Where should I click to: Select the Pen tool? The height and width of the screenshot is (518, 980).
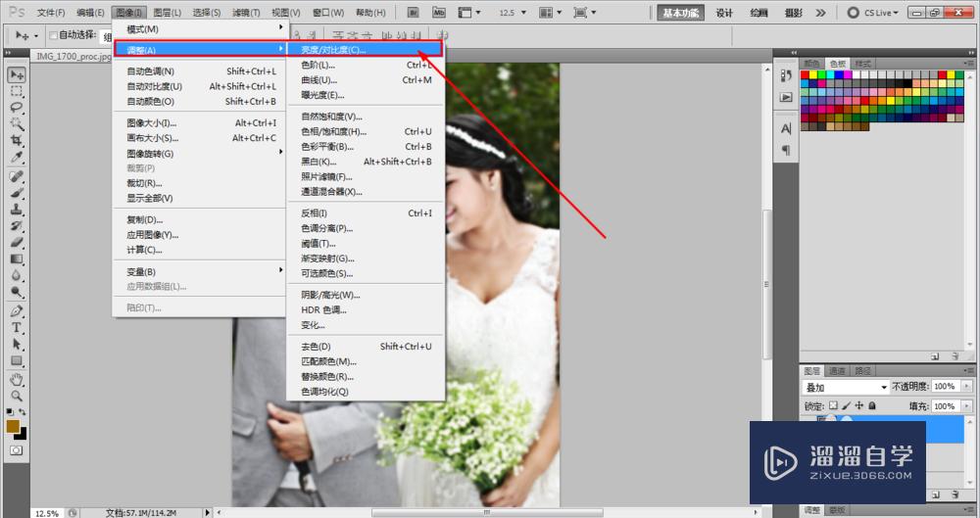[17, 311]
